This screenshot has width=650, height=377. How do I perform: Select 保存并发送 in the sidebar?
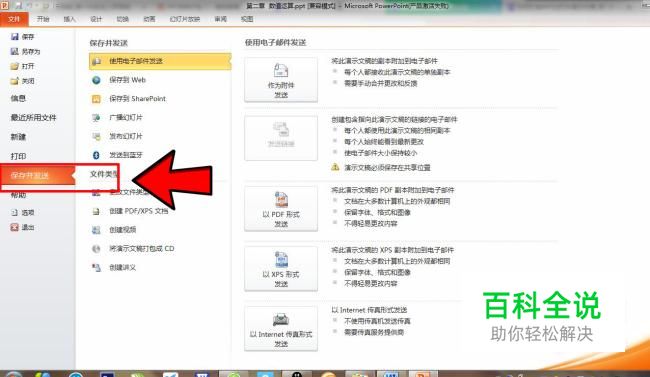37,175
